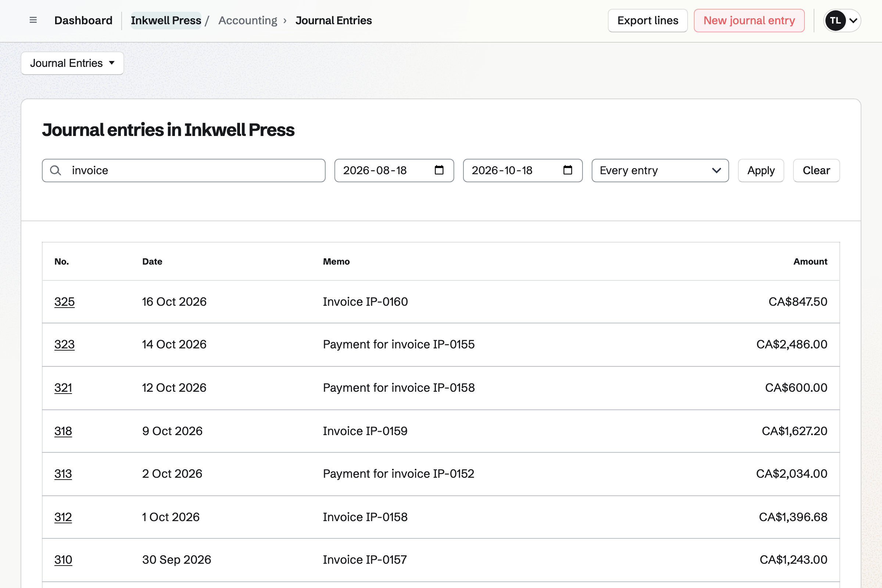Click date 12 Oct 2026
This screenshot has width=882, height=588.
pos(174,388)
